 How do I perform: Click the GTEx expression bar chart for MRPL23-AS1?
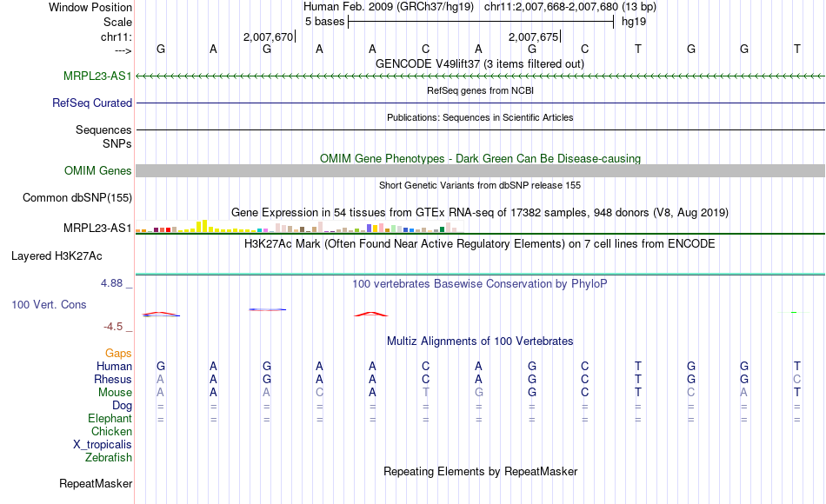coord(300,227)
